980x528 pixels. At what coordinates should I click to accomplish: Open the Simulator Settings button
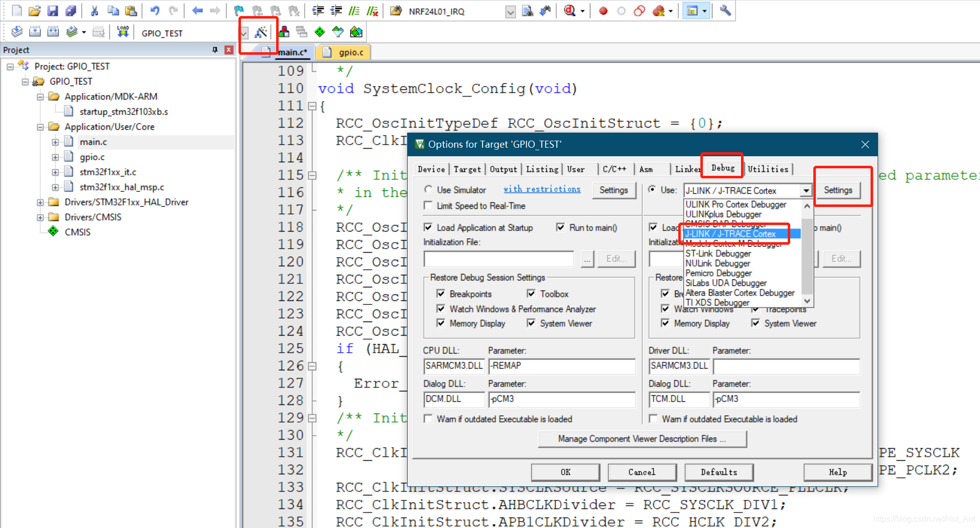click(x=614, y=190)
